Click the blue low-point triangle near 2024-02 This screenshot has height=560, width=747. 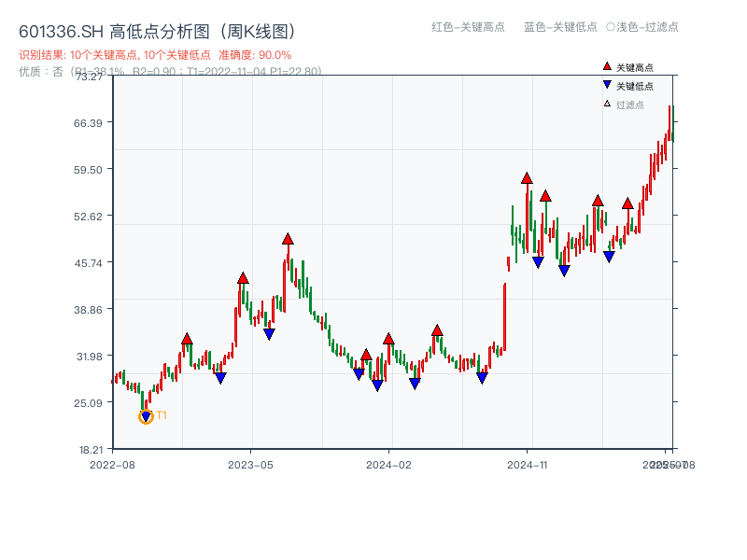pos(377,384)
